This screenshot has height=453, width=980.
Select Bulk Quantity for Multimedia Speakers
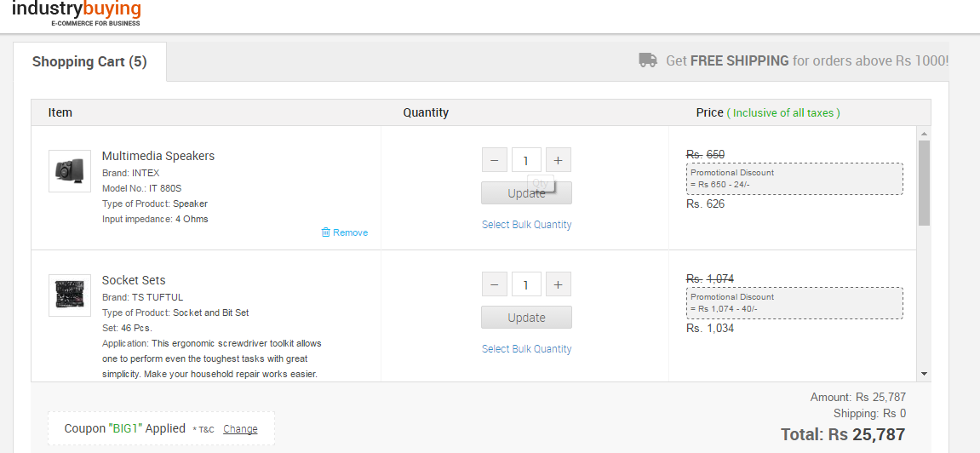tap(526, 224)
